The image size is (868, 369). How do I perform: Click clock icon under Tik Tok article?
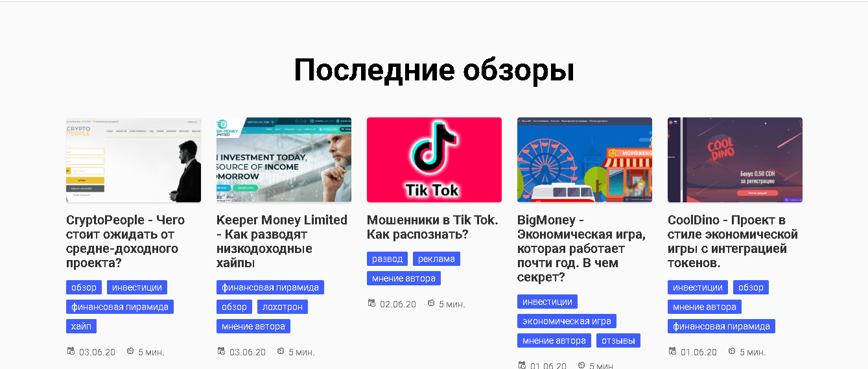tap(431, 304)
